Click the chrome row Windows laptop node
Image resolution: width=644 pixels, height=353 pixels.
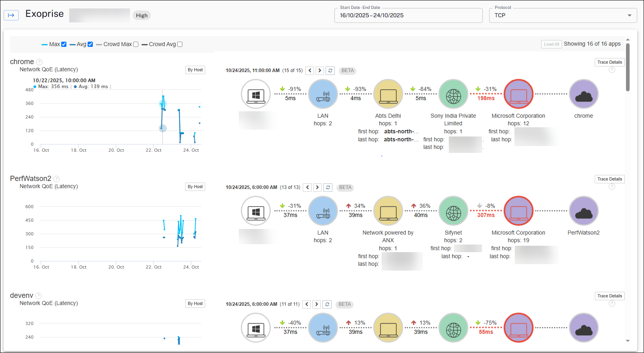(256, 94)
